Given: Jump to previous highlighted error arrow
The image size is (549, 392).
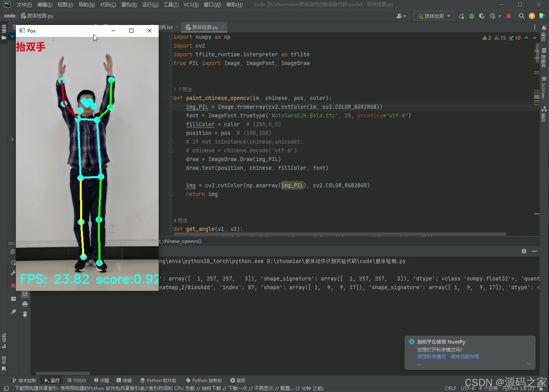Looking at the screenshot, I should pyautogui.click(x=526, y=38).
